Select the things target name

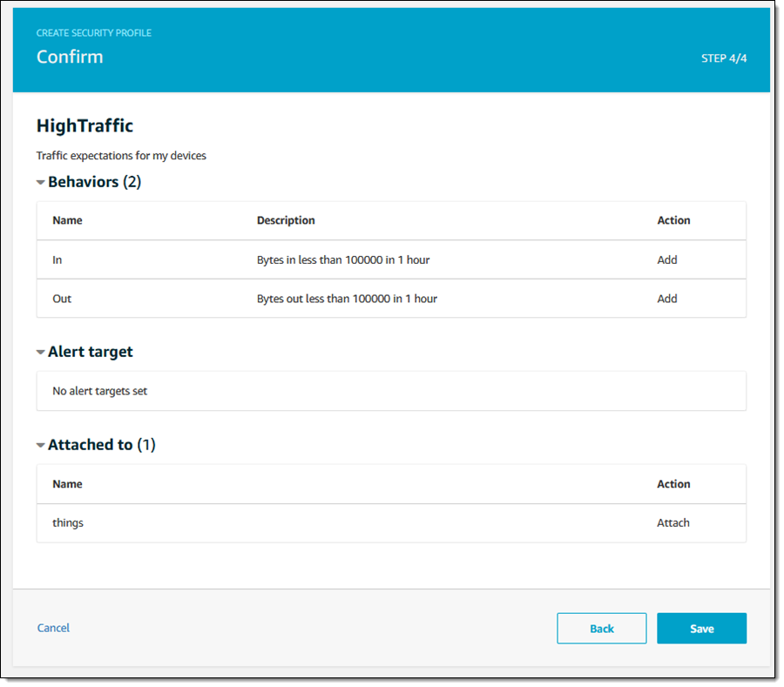(x=68, y=523)
